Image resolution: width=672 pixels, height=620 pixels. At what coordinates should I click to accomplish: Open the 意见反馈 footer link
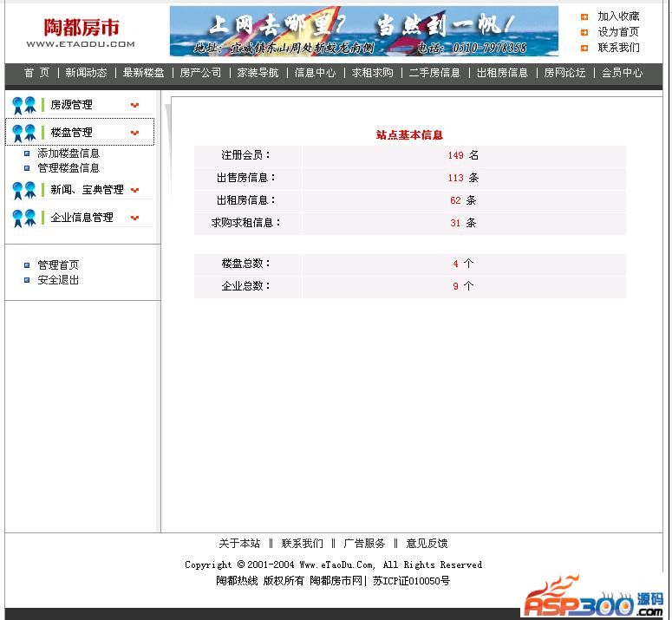pyautogui.click(x=427, y=544)
